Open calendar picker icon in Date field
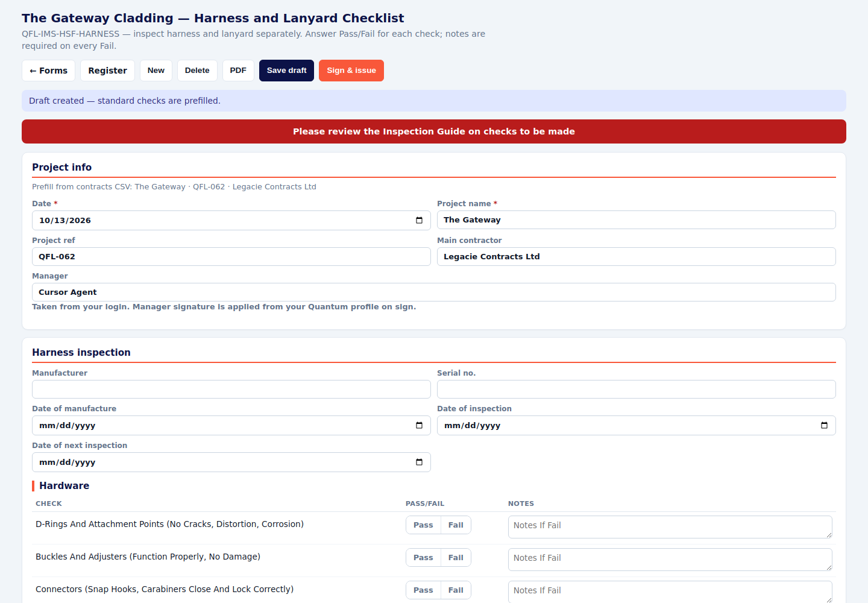 coord(419,220)
